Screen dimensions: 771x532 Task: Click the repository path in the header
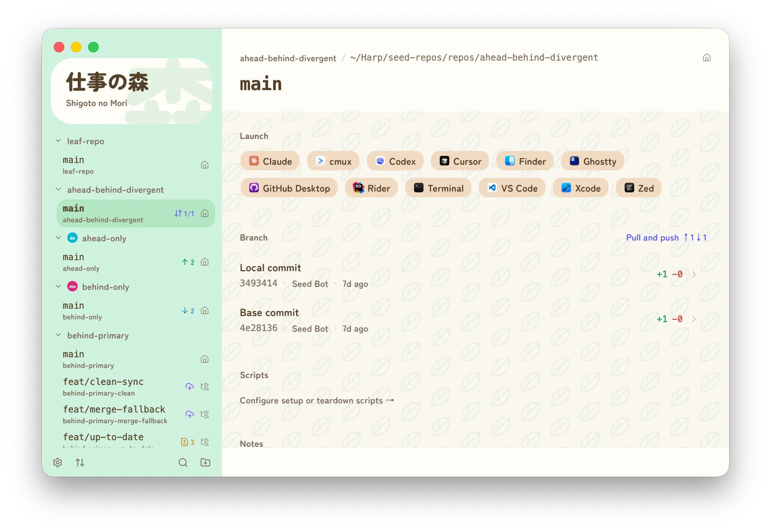coord(474,58)
